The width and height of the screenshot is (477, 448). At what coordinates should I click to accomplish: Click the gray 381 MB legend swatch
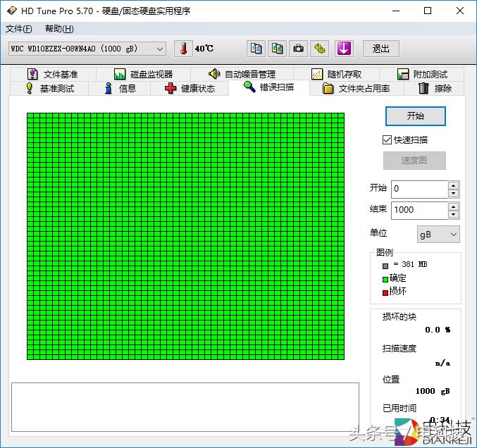tap(385, 266)
